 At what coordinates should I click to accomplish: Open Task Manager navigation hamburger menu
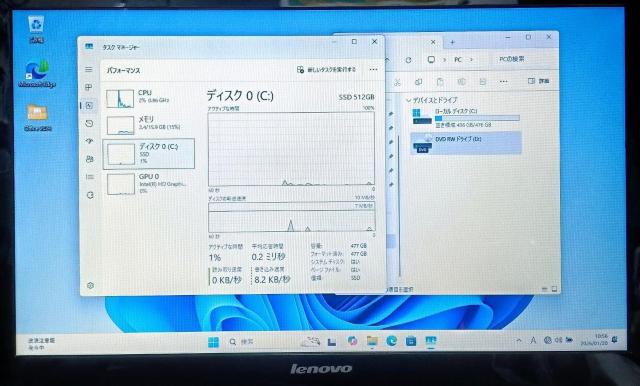click(x=89, y=69)
